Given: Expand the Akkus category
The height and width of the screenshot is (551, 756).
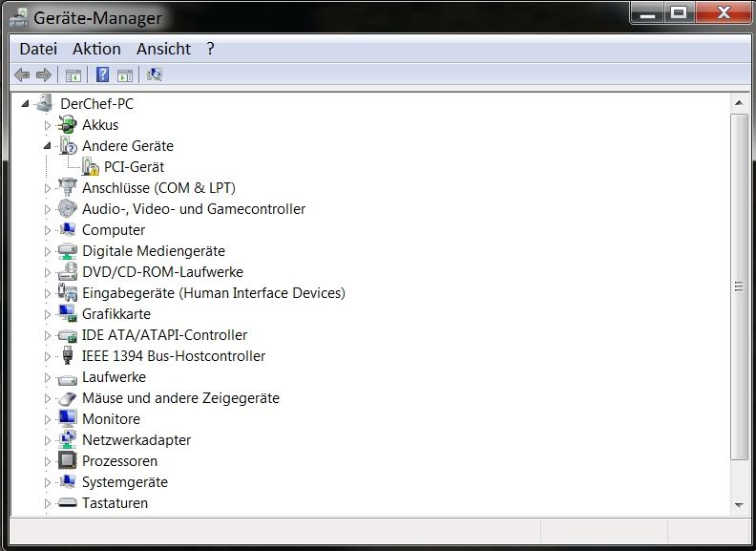Looking at the screenshot, I should [47, 125].
